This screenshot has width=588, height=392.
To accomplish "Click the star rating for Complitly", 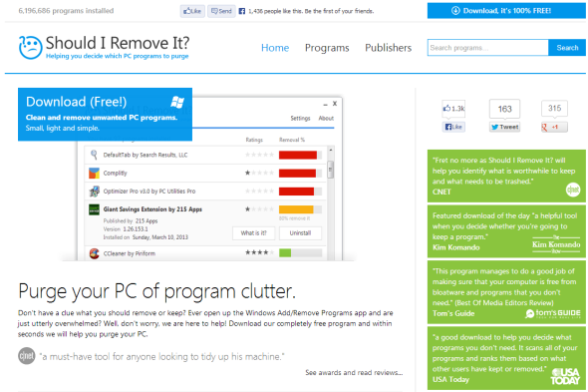I will pos(259,173).
